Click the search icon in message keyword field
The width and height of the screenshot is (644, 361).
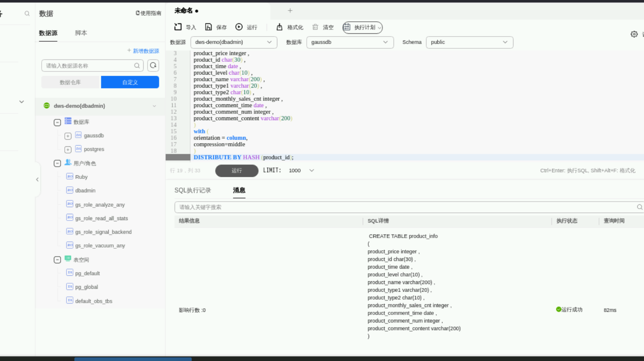[639, 207]
